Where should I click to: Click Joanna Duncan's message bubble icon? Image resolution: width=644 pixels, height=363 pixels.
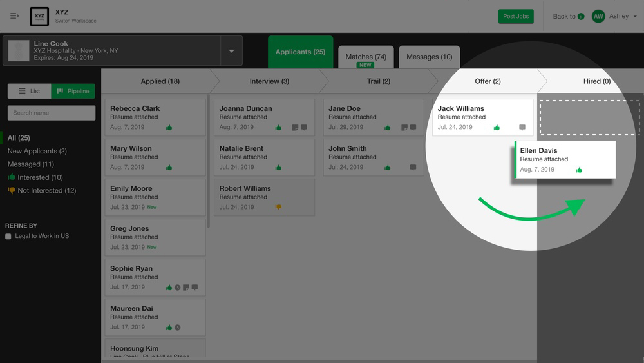coord(304,128)
